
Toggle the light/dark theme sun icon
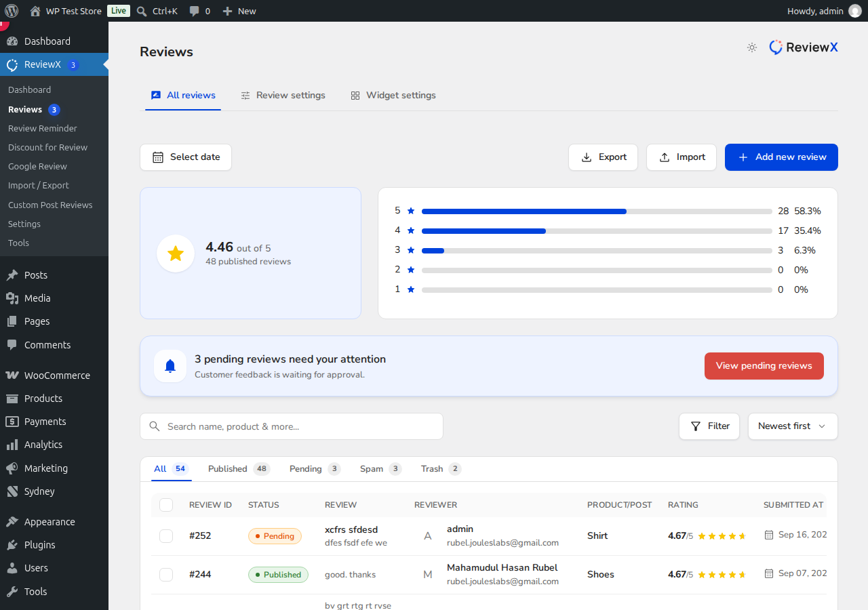tap(752, 47)
